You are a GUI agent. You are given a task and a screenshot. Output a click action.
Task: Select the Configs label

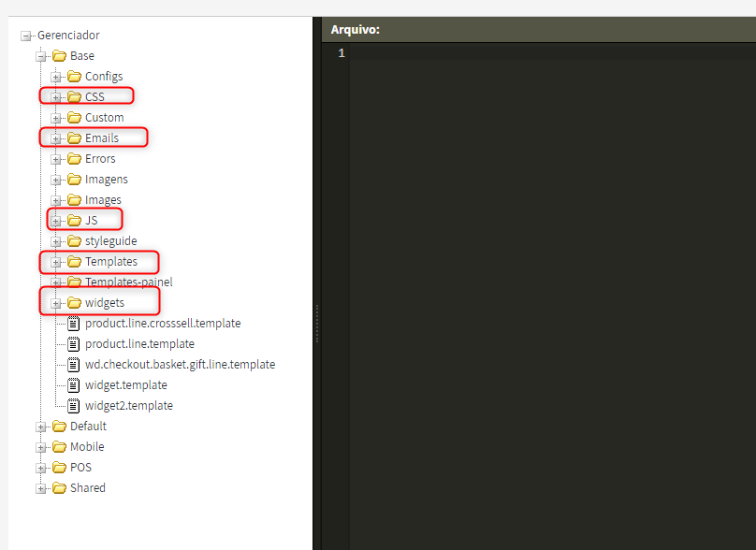(x=104, y=77)
